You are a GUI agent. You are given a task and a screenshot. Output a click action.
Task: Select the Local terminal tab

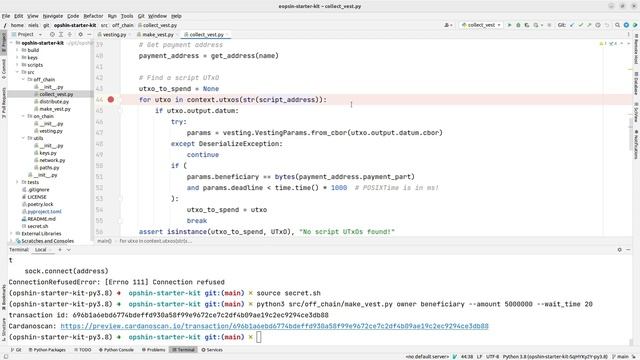(41, 249)
